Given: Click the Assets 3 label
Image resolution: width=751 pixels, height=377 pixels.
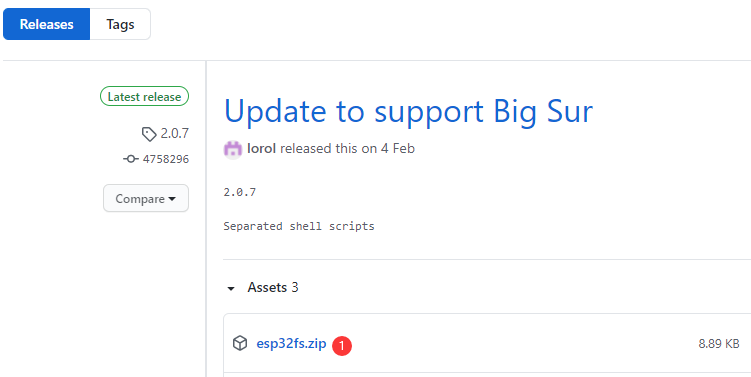Looking at the screenshot, I should click(273, 287).
